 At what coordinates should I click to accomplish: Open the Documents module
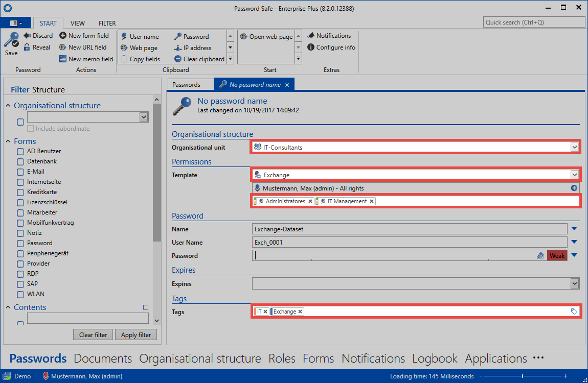103,358
